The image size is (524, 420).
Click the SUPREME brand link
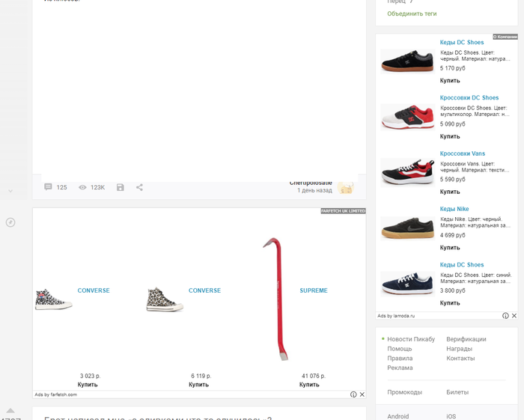tap(314, 290)
